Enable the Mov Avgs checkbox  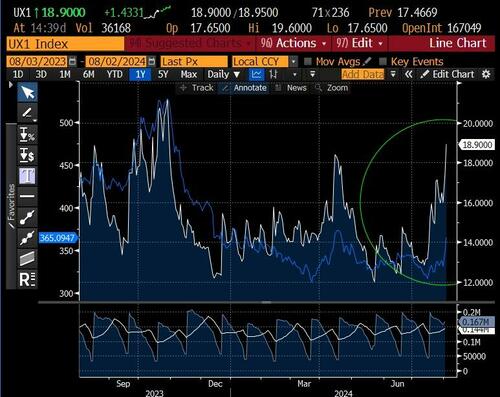(308, 61)
